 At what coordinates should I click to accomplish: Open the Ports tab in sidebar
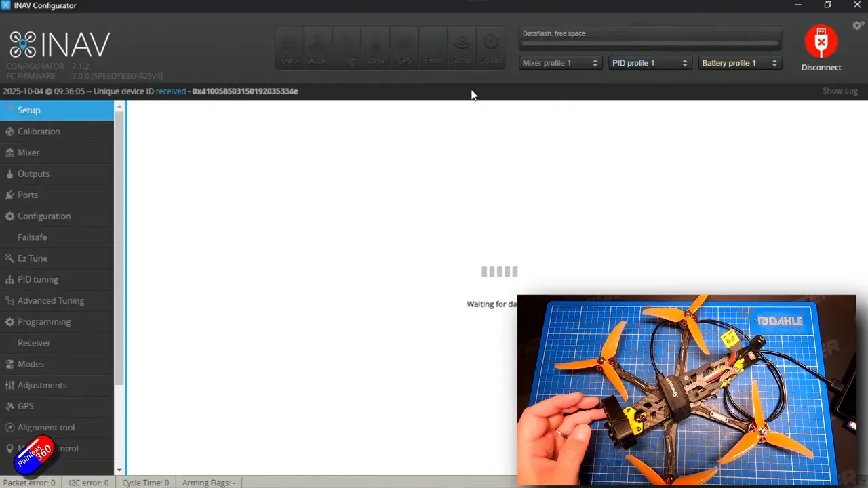[x=28, y=195]
